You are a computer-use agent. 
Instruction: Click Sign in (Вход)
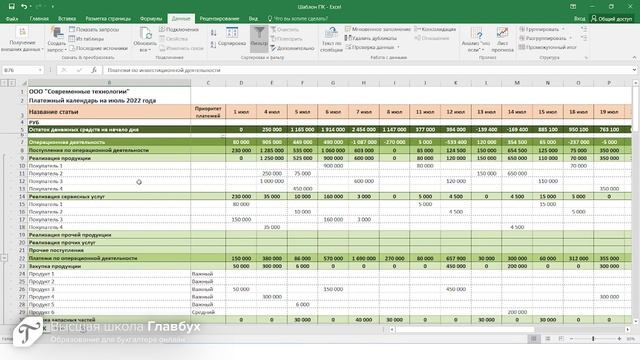(x=579, y=19)
